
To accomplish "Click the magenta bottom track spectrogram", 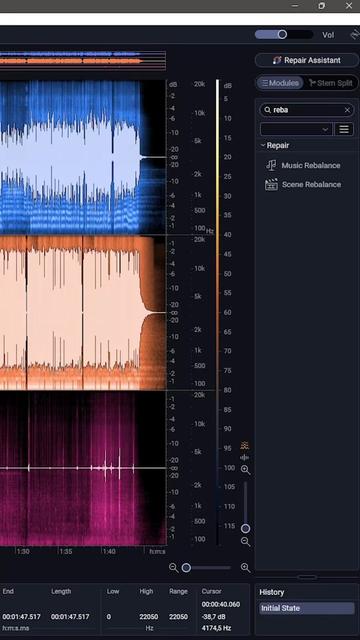I will [x=83, y=468].
